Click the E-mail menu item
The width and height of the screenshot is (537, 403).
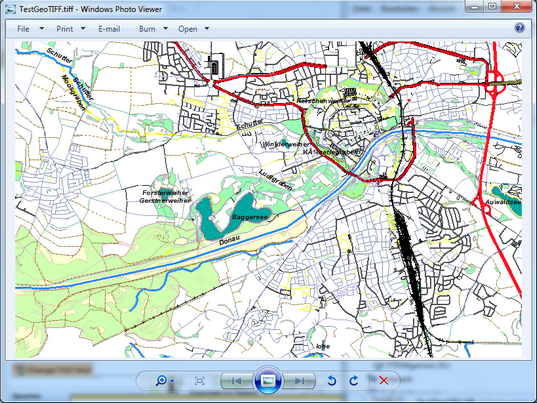[109, 29]
